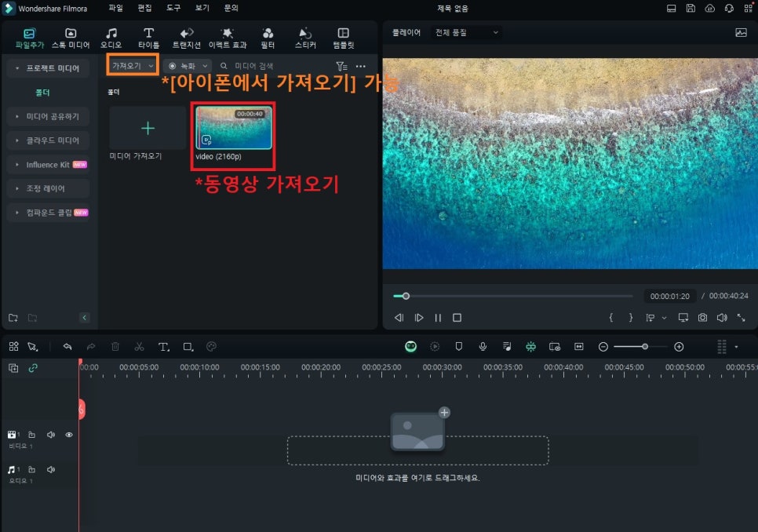Open the 가져오기 import dropdown
Viewport: 758px width, 532px height.
132,66
